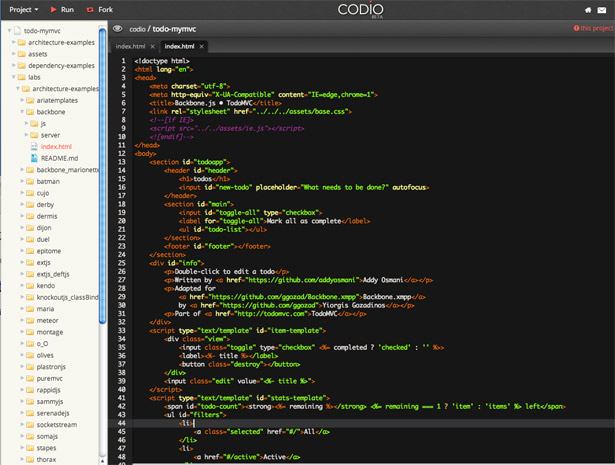Open the Project dropdown menu

click(x=24, y=9)
